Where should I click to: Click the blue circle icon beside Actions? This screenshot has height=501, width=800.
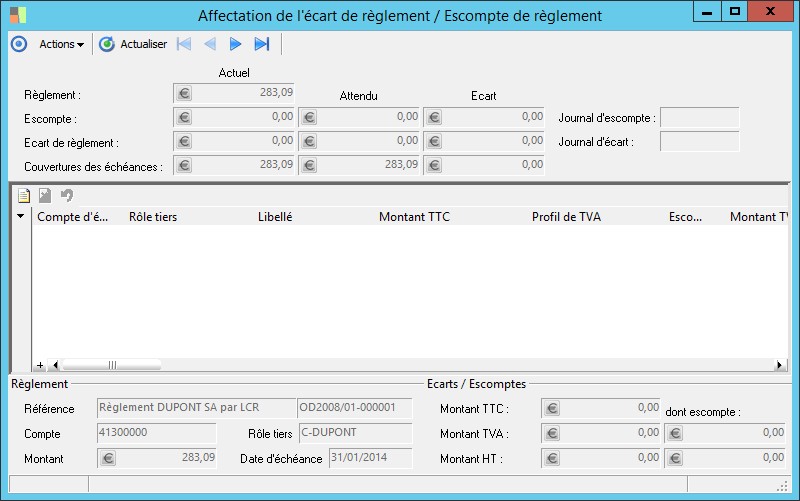(19, 44)
